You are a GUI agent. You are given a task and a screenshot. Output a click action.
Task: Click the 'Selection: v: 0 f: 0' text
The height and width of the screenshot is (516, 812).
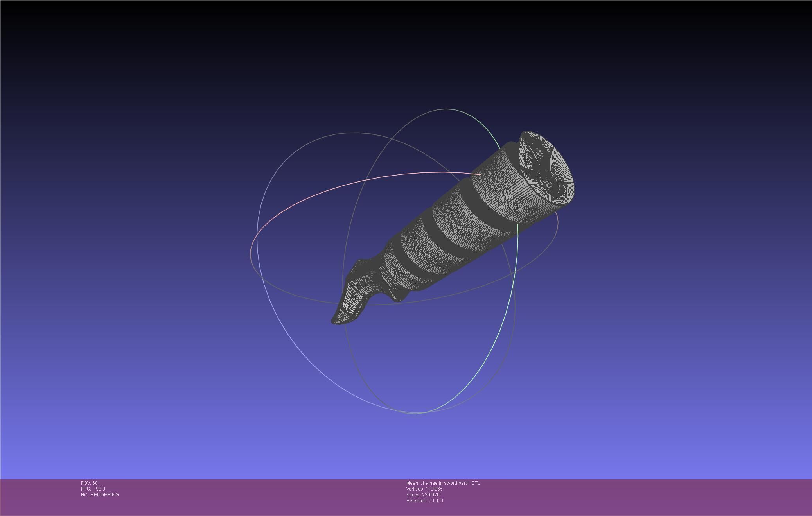424,501
